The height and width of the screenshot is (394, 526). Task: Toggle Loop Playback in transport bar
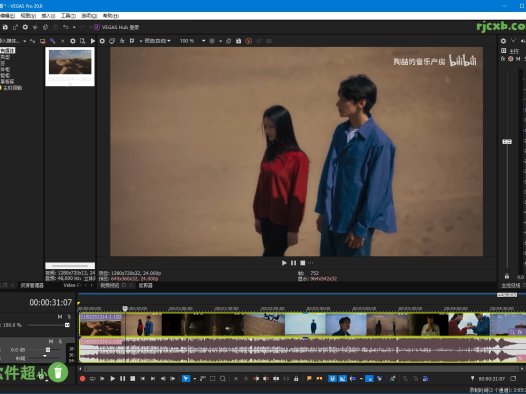[93, 379]
